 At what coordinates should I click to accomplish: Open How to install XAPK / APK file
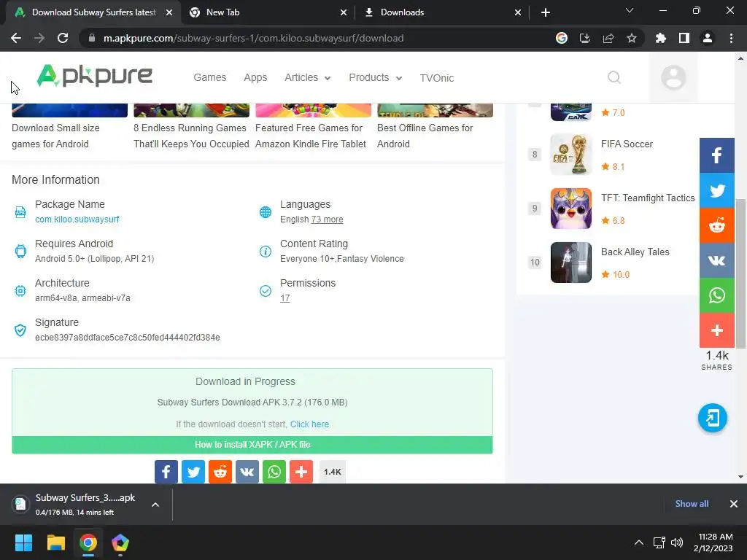(x=252, y=445)
